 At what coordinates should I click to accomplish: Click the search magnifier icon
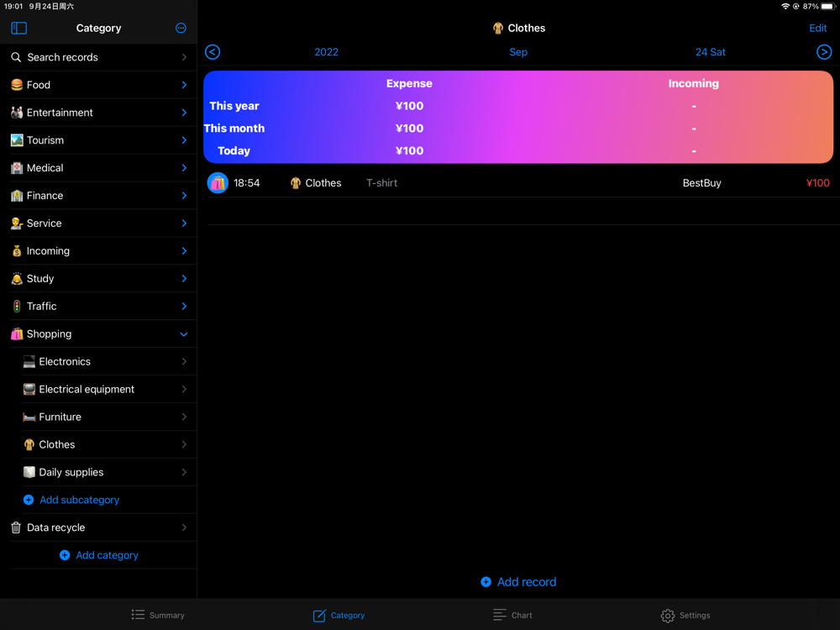click(x=16, y=57)
